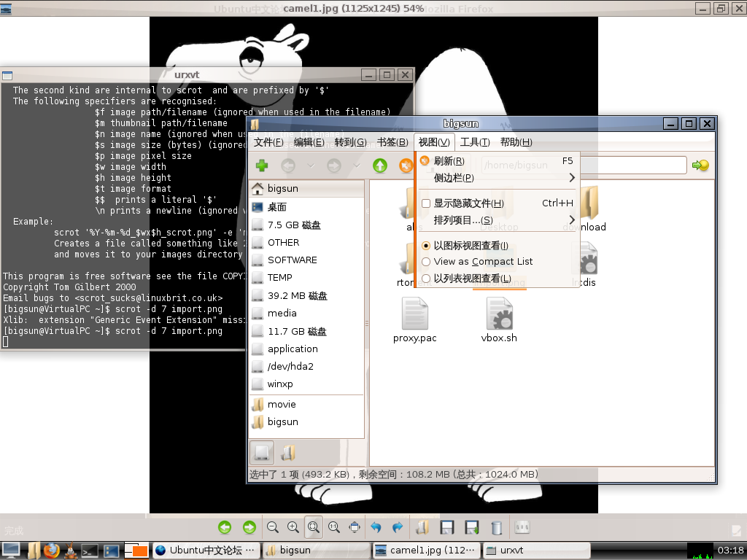Click the location path input field
This screenshot has width=747, height=560.
584,166
